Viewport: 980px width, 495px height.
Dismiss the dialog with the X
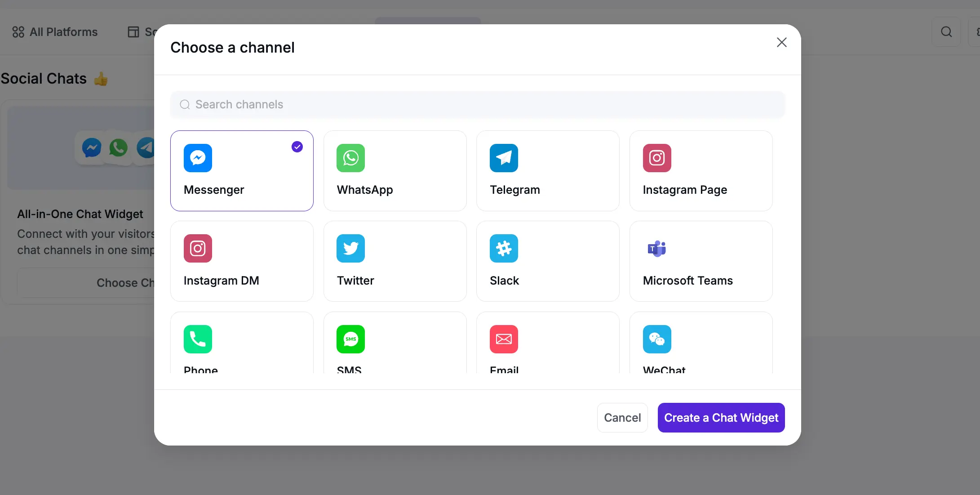[781, 42]
